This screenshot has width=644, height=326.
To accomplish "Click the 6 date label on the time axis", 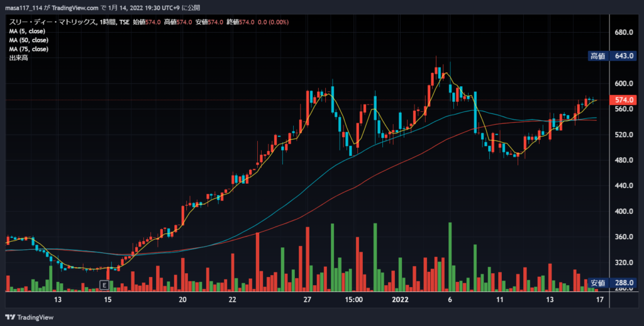I will [x=450, y=300].
